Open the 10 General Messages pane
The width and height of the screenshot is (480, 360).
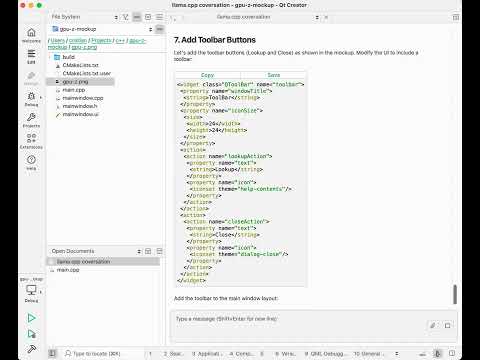pos(369,353)
